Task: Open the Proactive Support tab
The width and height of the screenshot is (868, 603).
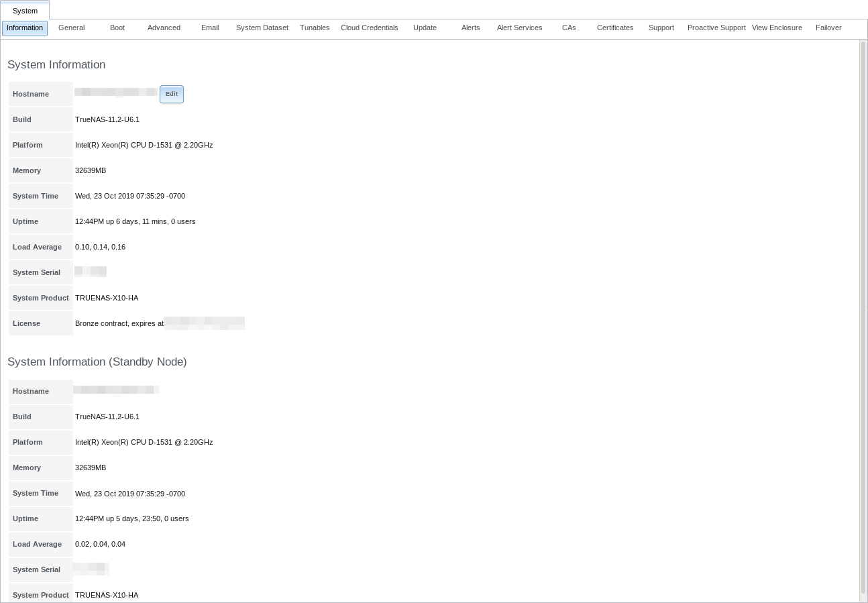Action: [x=716, y=28]
